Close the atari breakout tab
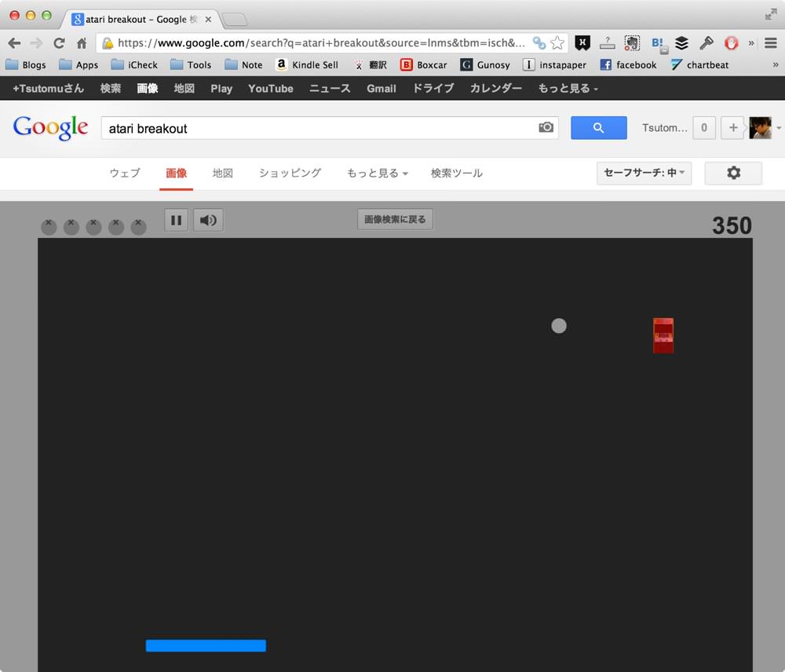Image resolution: width=785 pixels, height=672 pixels. tap(208, 20)
